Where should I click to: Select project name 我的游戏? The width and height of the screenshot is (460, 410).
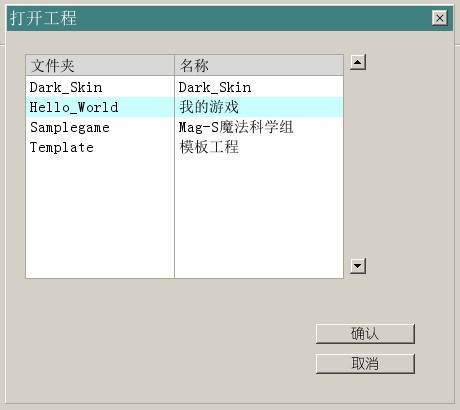[209, 107]
